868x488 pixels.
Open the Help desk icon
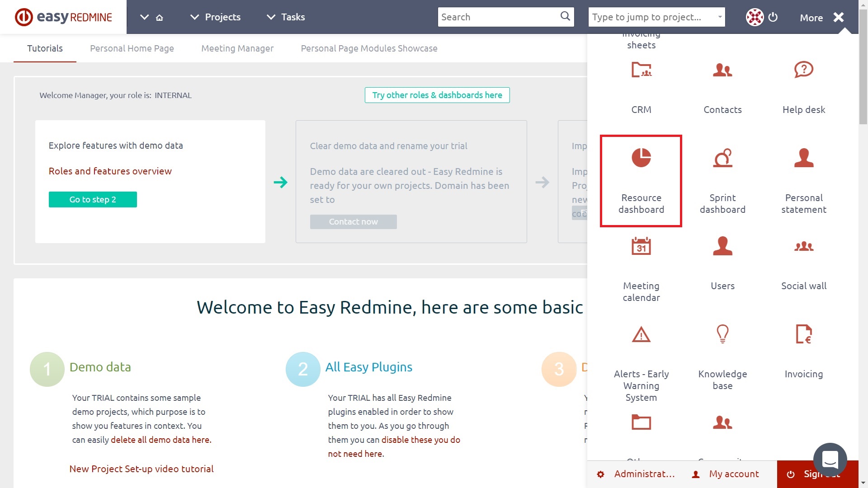[x=804, y=70]
